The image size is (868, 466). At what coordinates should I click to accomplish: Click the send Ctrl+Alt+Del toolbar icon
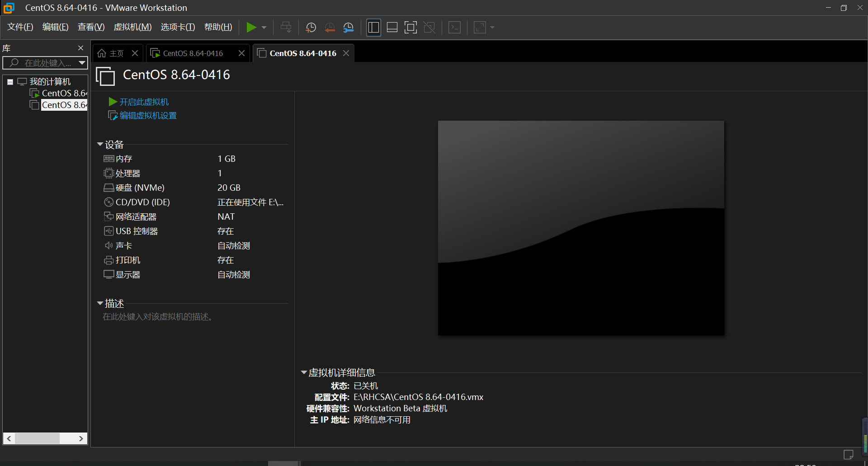[x=286, y=28]
